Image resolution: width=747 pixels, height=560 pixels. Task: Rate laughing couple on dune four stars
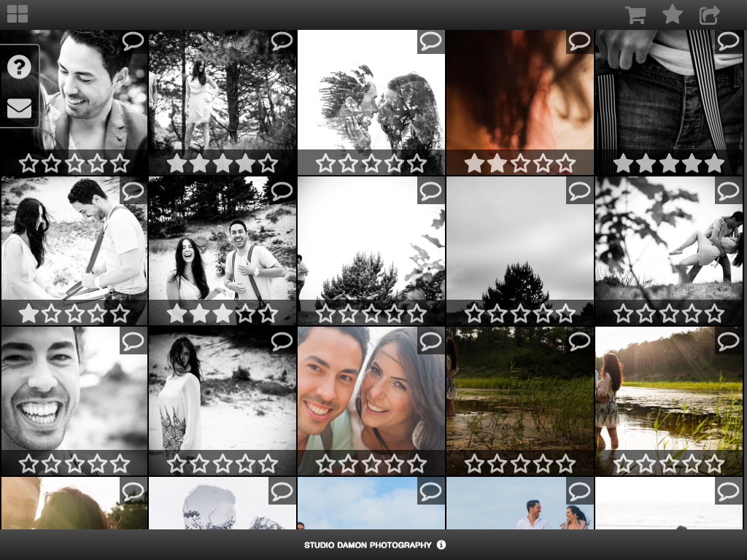[x=245, y=314]
